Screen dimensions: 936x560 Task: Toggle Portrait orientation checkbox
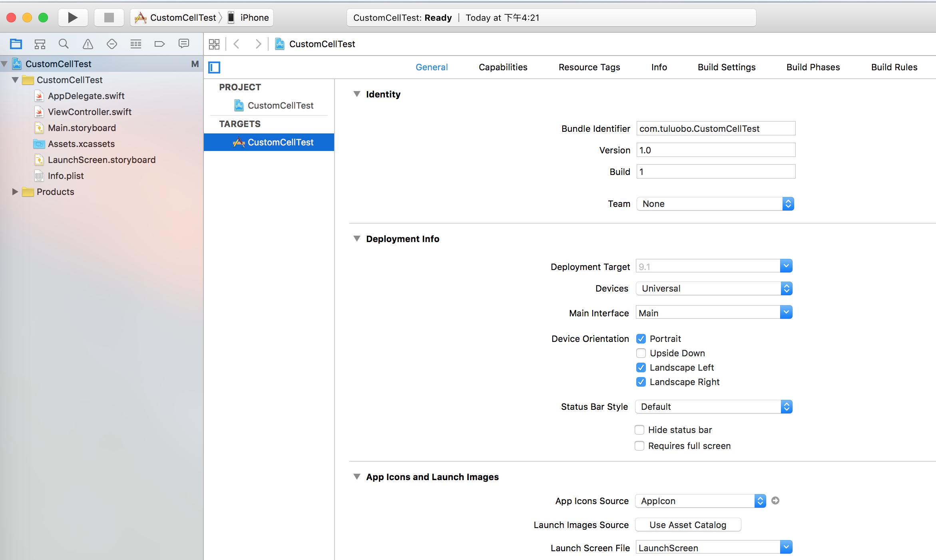pyautogui.click(x=641, y=339)
